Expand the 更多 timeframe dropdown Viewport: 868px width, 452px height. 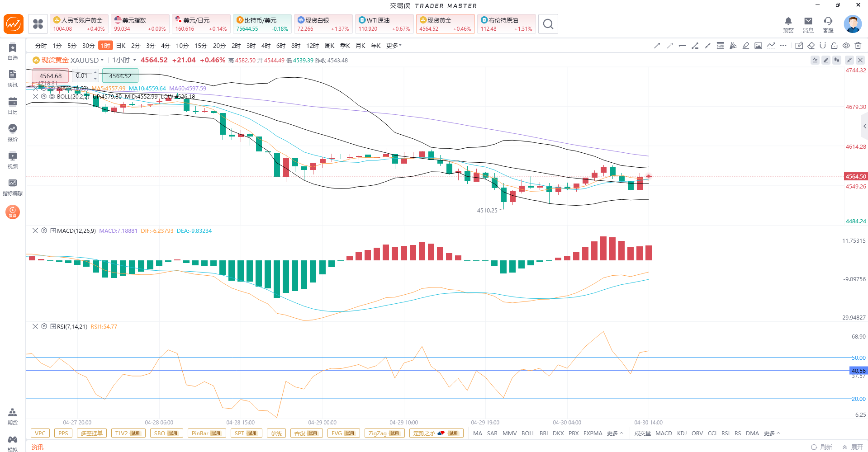[x=394, y=46]
